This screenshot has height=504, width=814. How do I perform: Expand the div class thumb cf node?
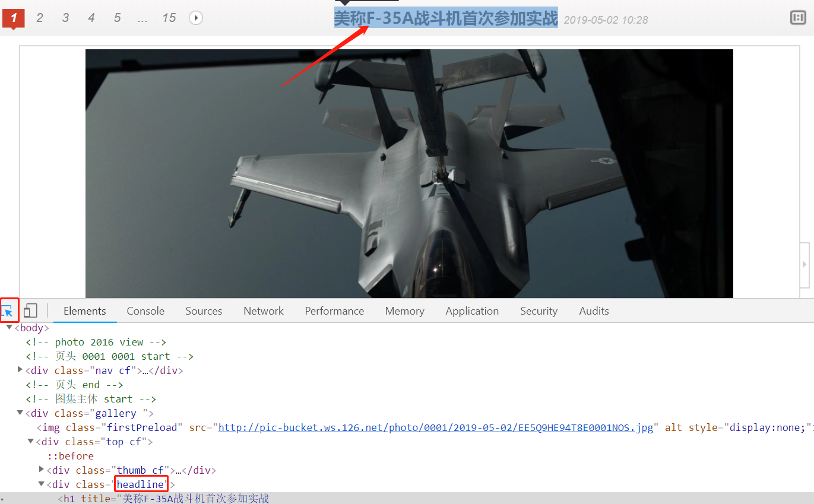click(x=42, y=470)
